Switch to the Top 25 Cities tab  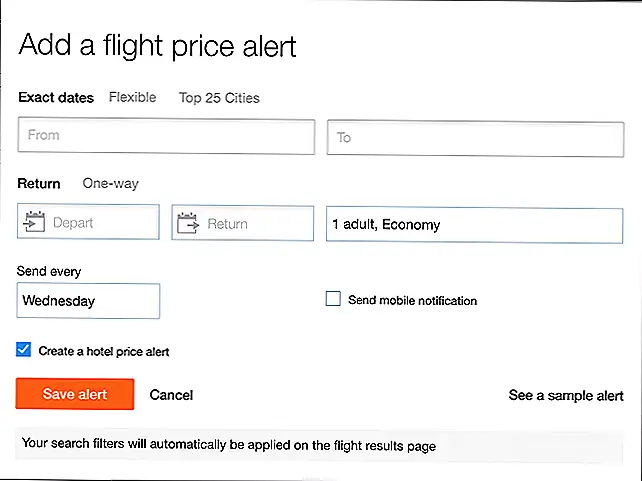coord(219,98)
